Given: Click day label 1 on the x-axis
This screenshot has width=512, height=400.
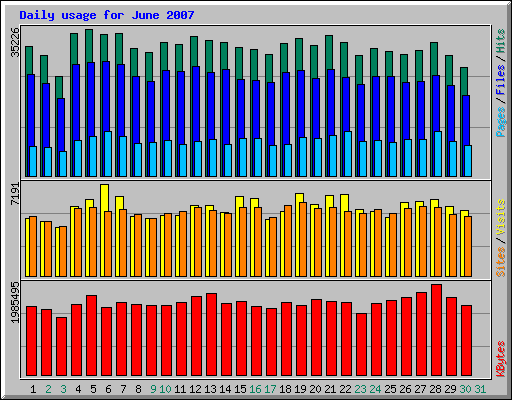Looking at the screenshot, I should coord(33,389).
